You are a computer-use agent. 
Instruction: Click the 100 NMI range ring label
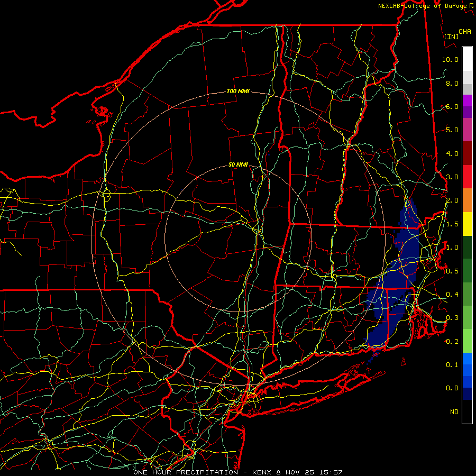238,91
